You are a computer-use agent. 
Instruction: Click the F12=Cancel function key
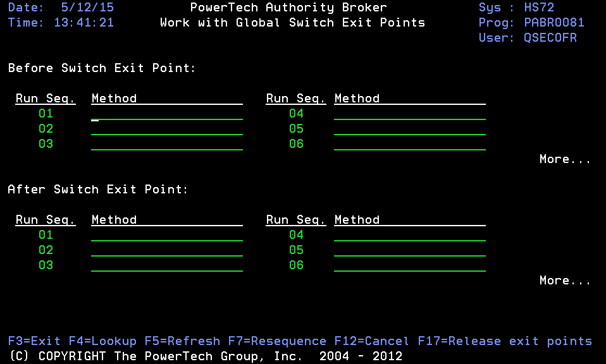tap(372, 341)
